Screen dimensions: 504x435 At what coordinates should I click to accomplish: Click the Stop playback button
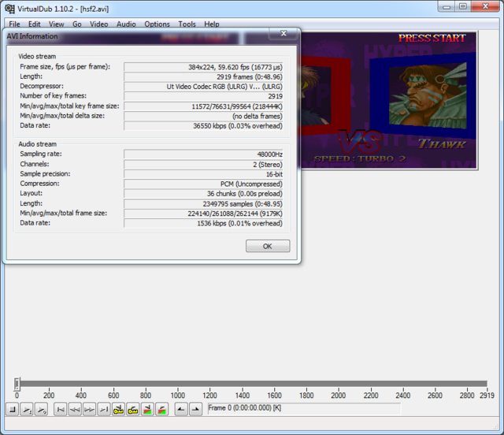[13, 409]
